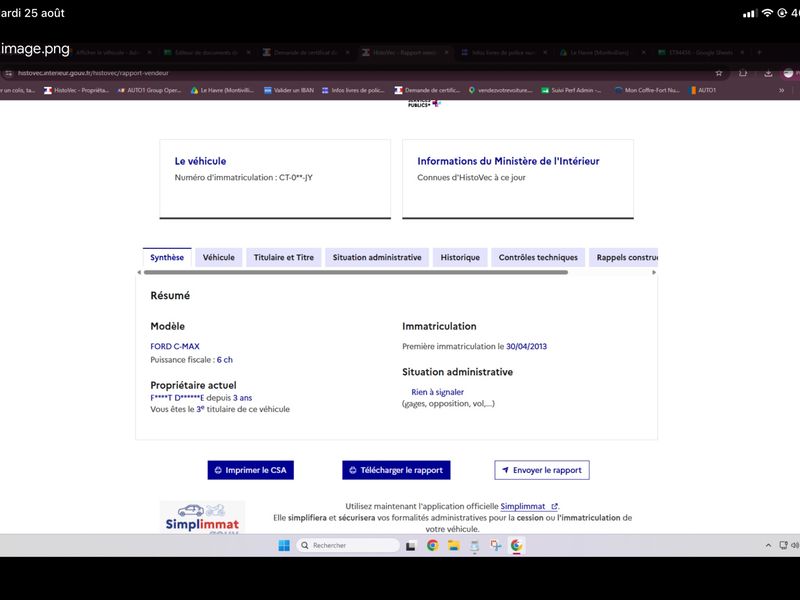
Task: Open the Titulaire et Titre tab
Action: (x=284, y=258)
